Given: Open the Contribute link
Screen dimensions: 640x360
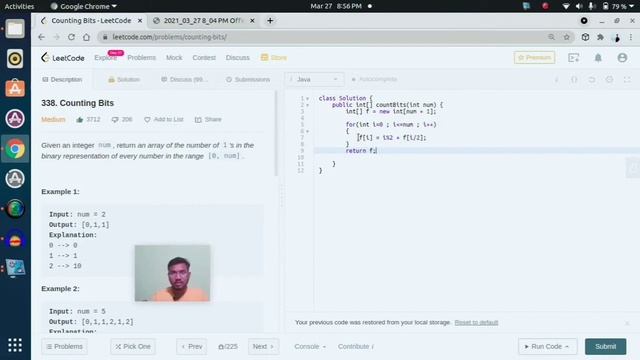Looking at the screenshot, I should [x=356, y=347].
